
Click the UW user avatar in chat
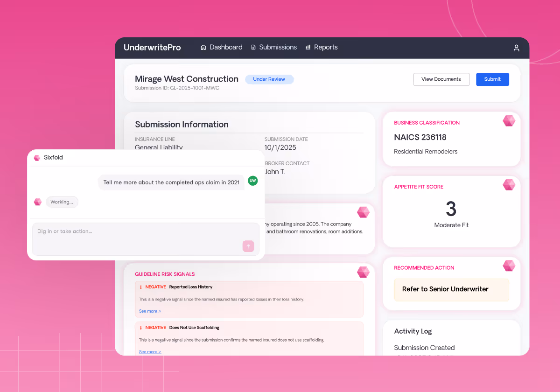(252, 181)
